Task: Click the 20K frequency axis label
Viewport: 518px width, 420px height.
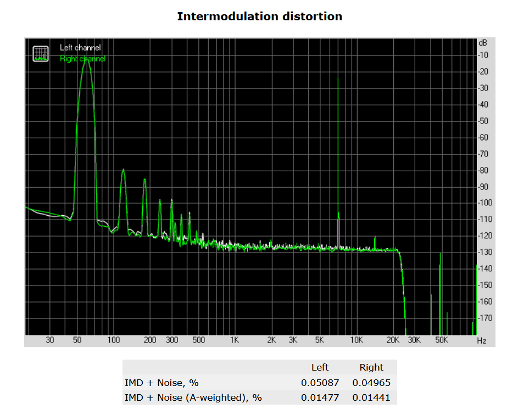Action: [x=393, y=340]
